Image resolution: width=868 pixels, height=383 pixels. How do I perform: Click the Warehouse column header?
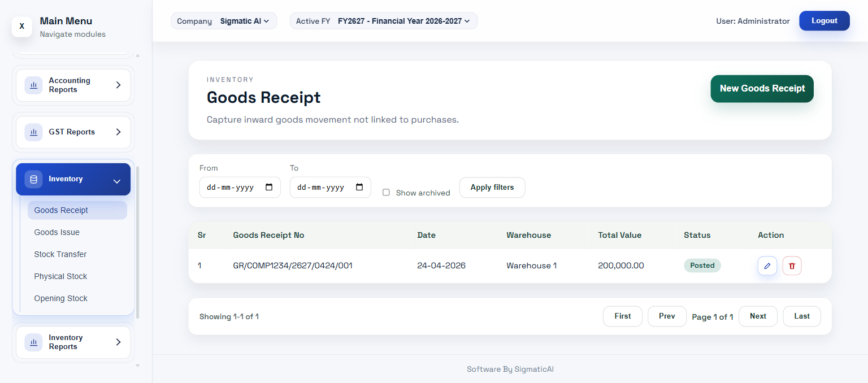(528, 235)
